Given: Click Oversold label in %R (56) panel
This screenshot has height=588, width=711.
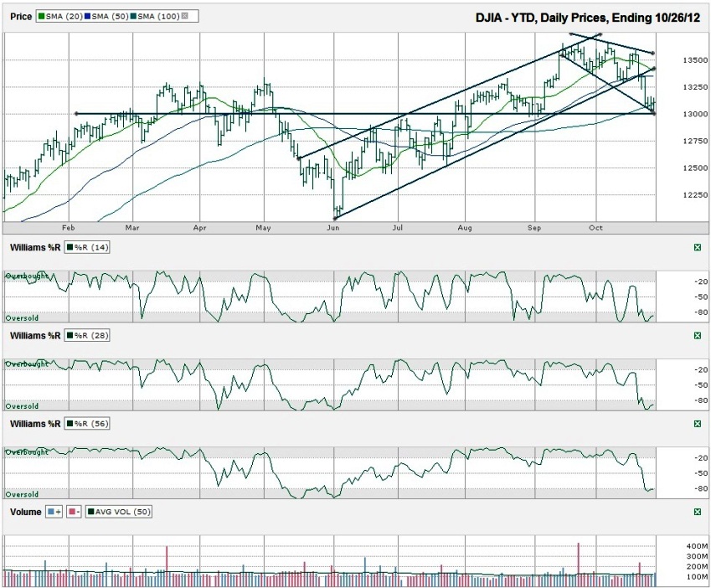Looking at the screenshot, I should (22, 494).
